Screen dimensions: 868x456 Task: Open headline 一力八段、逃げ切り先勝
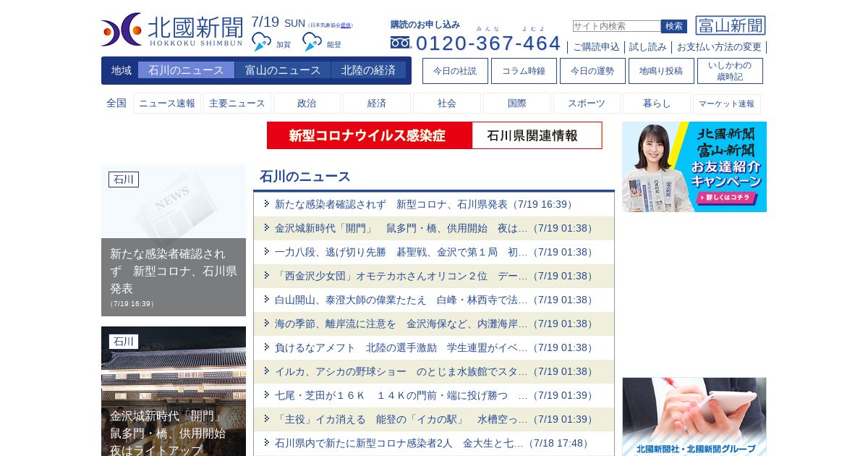tap(435, 252)
